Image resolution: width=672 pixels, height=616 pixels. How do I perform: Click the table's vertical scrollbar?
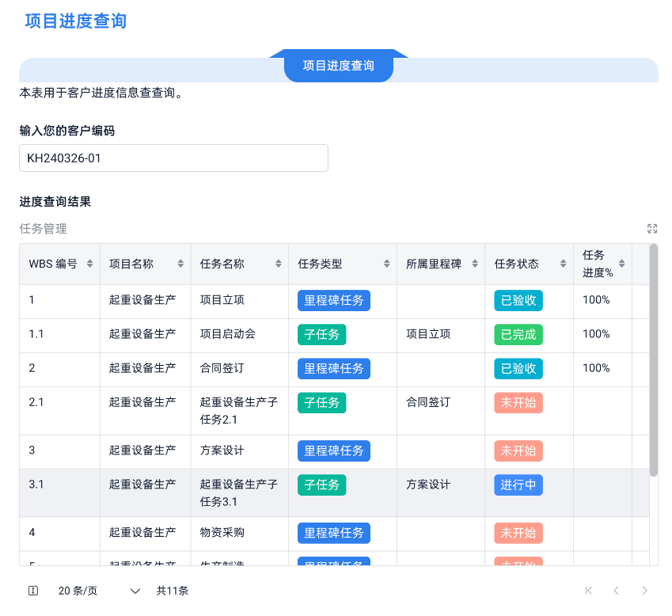point(653,360)
